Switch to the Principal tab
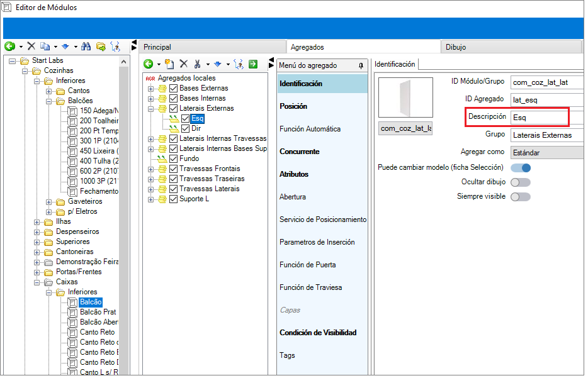The image size is (588, 383). [212, 47]
